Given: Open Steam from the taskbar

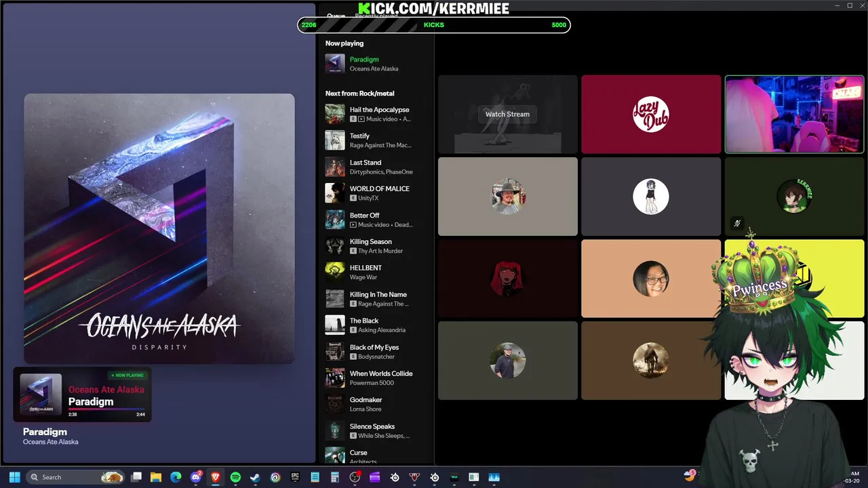Looking at the screenshot, I should (x=255, y=477).
